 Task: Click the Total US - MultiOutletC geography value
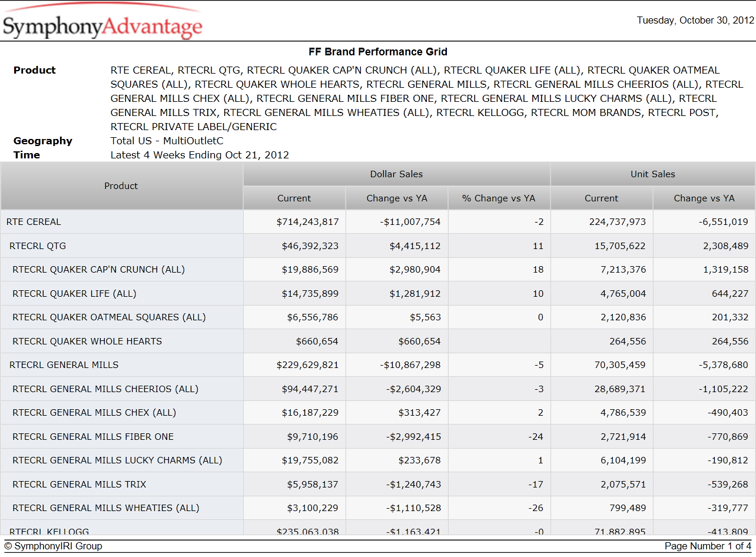[167, 141]
